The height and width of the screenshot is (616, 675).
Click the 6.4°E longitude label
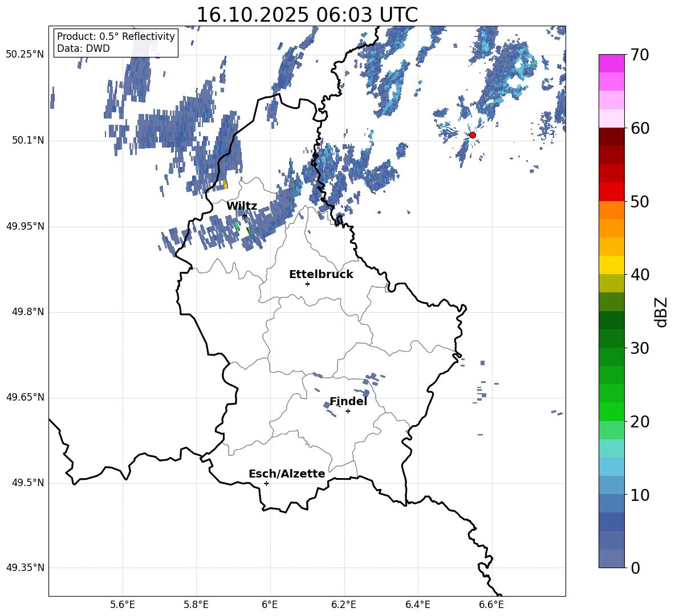(417, 605)
